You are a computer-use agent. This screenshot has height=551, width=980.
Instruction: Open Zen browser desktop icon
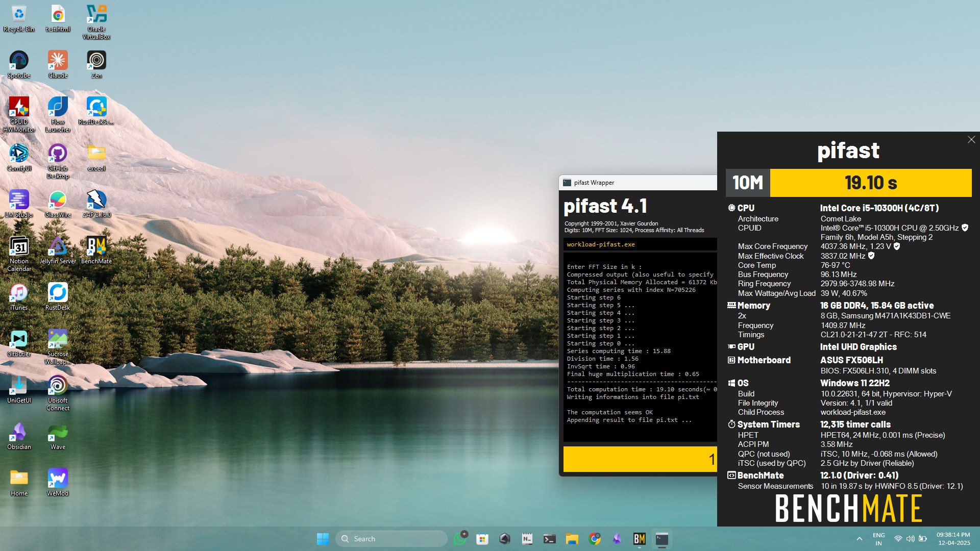point(96,65)
